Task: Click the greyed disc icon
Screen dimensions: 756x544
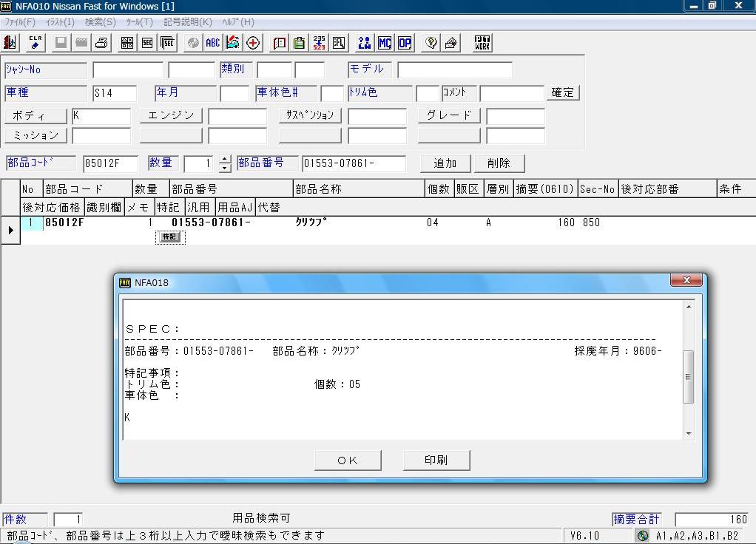Action: coord(193,43)
